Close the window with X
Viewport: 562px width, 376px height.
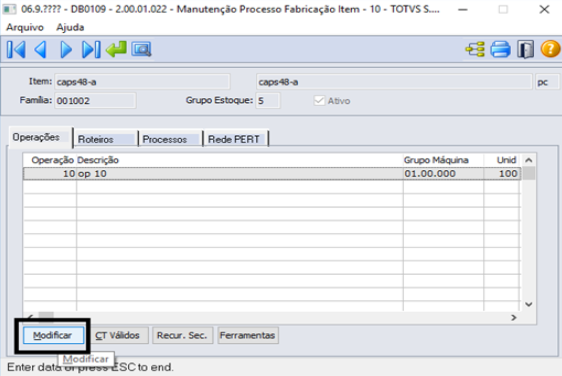click(x=544, y=9)
